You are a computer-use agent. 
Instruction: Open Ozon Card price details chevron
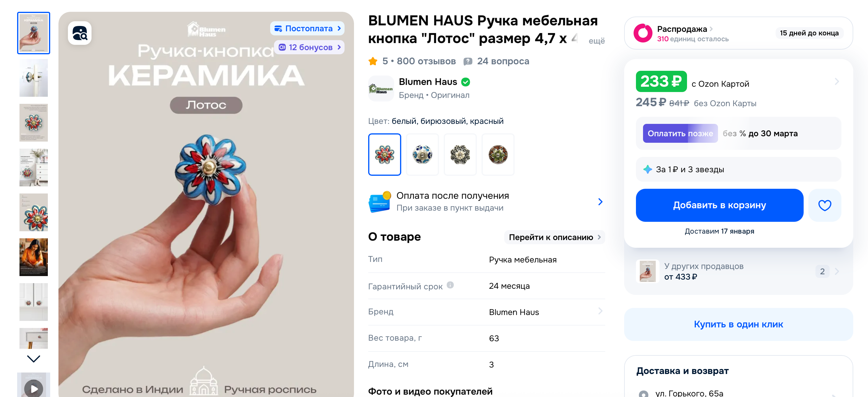coord(837,81)
